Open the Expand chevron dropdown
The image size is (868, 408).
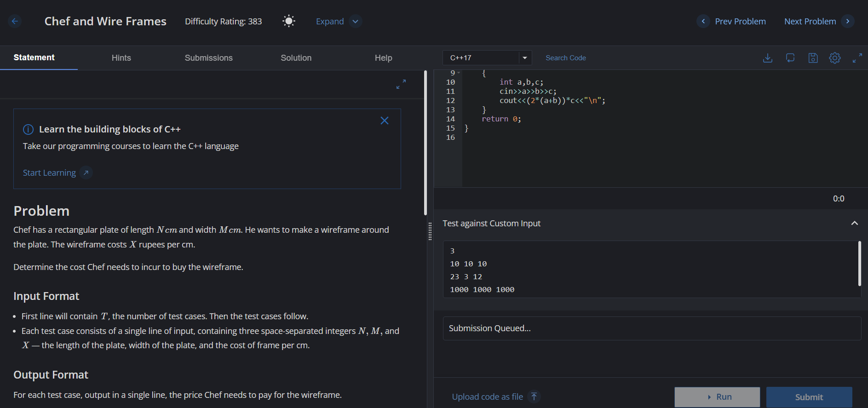pos(356,21)
